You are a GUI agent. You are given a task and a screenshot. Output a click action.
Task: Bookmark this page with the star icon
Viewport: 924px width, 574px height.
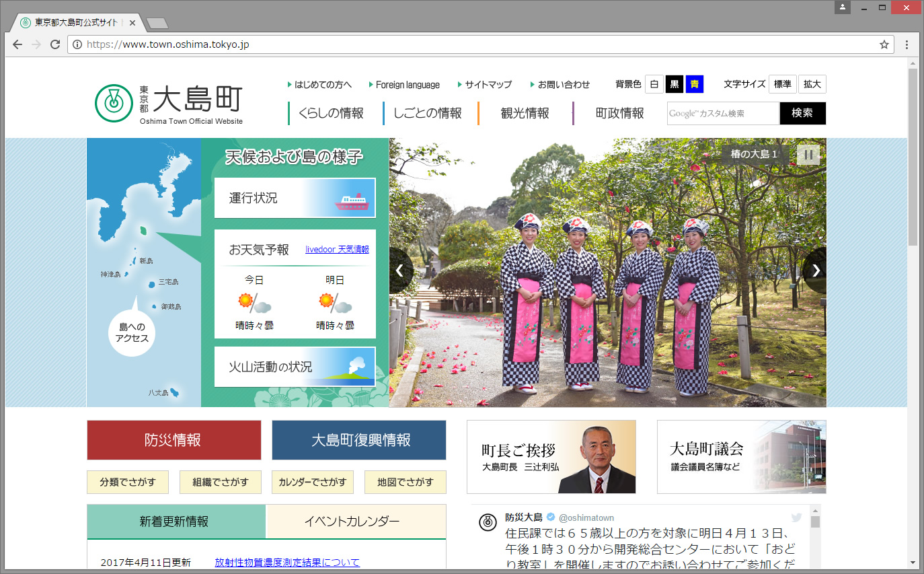click(884, 44)
